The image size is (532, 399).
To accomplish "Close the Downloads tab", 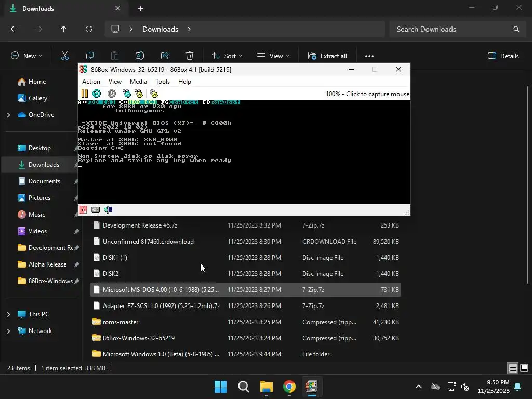I will 118,8.
